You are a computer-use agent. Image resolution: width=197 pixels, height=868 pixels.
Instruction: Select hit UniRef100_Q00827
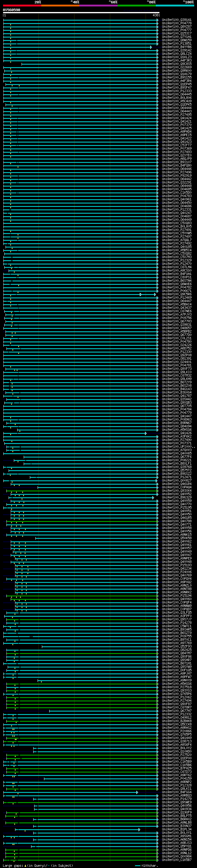[x=176, y=481]
